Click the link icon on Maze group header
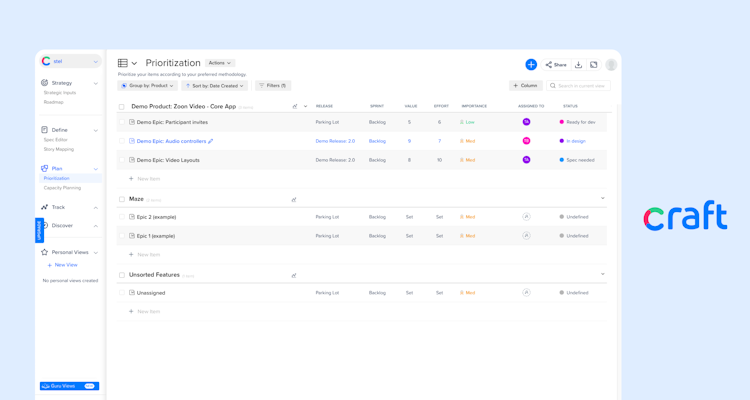This screenshot has height=400, width=750. (294, 200)
